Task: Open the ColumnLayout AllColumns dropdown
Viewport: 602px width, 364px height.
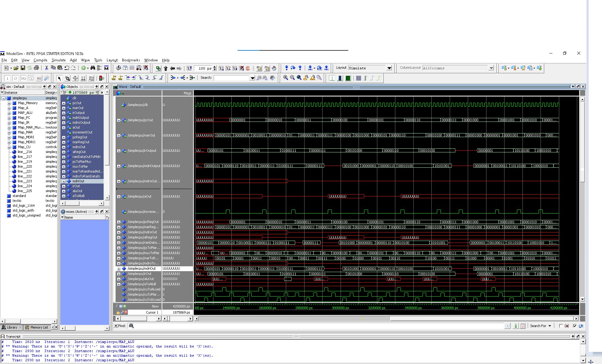Action: point(491,68)
